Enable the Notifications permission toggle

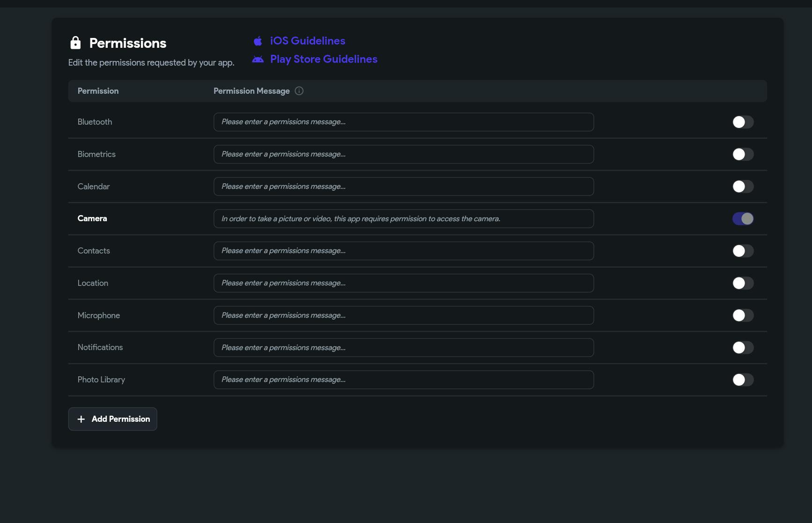coord(743,348)
